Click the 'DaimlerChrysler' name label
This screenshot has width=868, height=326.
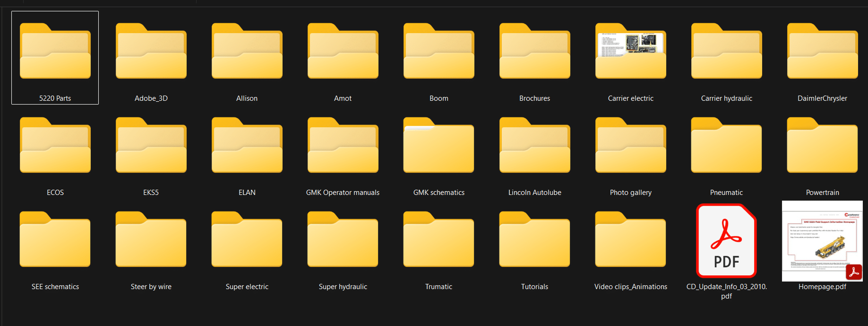click(x=823, y=98)
